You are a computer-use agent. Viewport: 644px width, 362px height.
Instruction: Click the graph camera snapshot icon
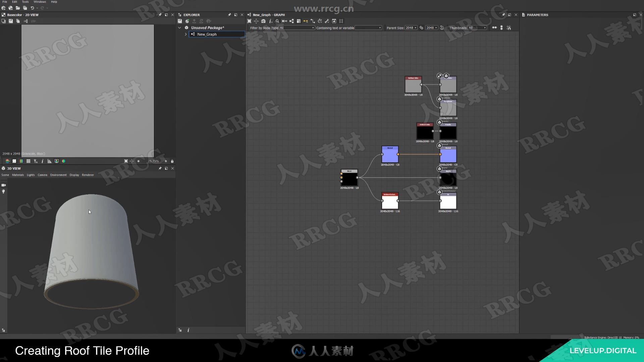[263, 21]
